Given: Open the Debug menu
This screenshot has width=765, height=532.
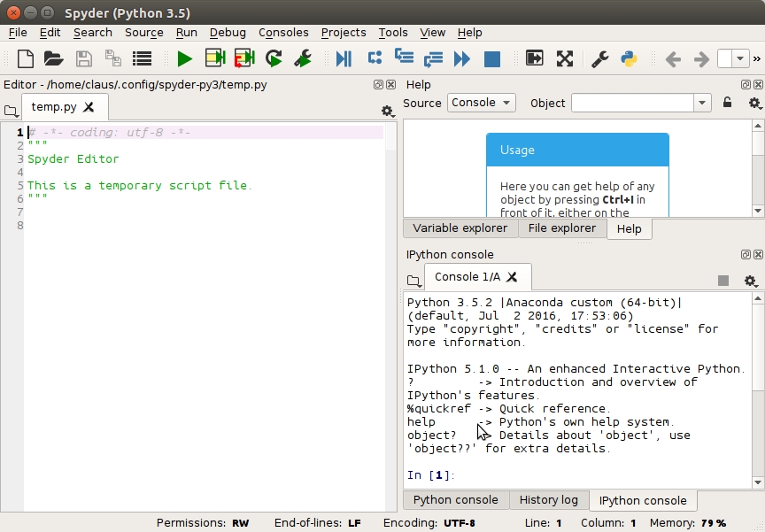Looking at the screenshot, I should click(228, 32).
